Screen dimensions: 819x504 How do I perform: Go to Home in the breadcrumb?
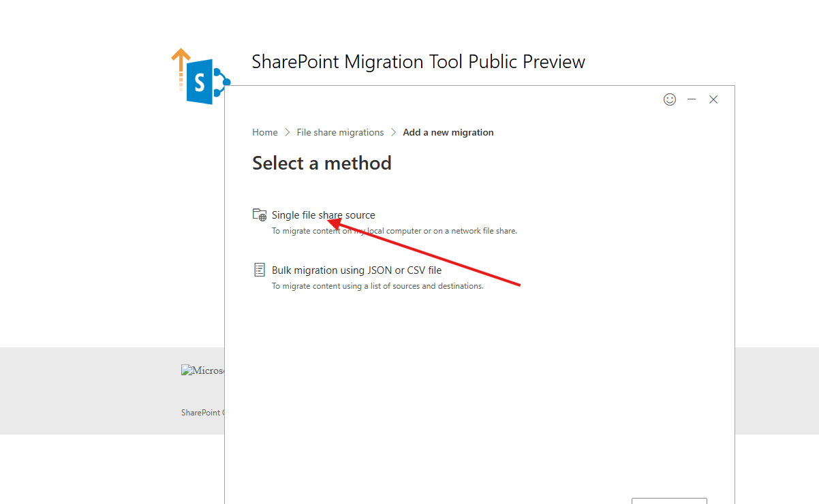point(265,133)
